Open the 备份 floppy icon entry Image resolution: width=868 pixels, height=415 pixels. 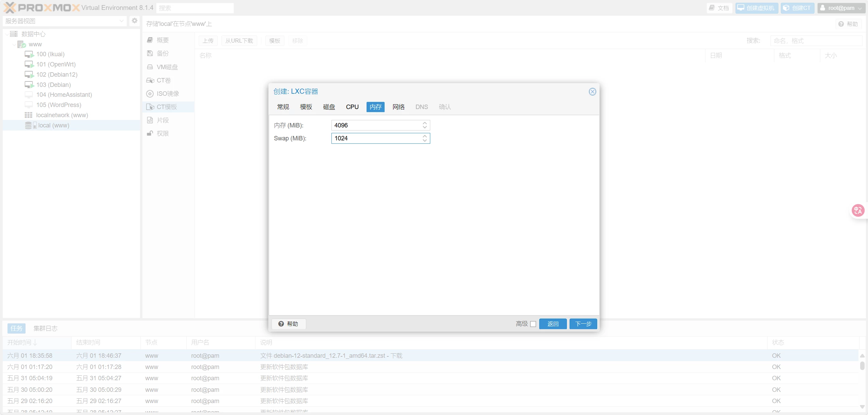pyautogui.click(x=150, y=53)
